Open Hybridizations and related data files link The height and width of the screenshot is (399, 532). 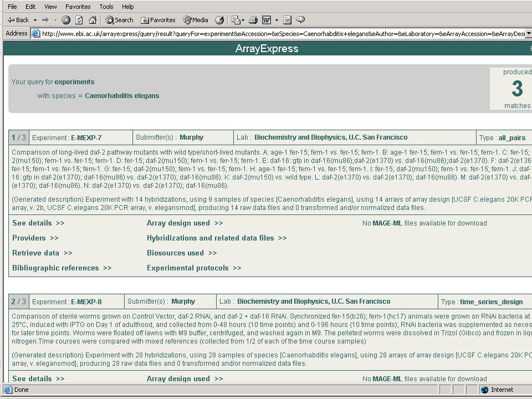coord(217,238)
